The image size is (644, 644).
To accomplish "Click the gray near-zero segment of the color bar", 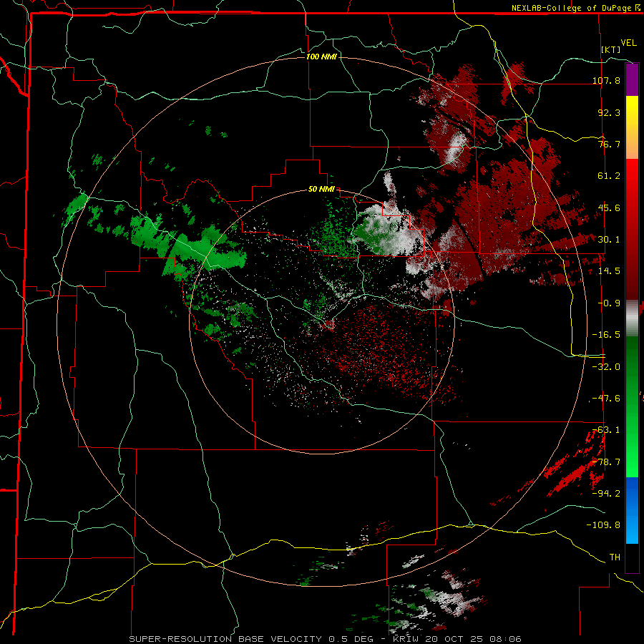I will click(x=632, y=318).
